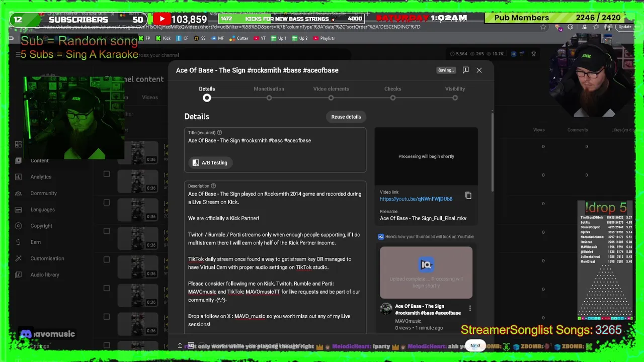The width and height of the screenshot is (644, 362).
Task: Copy the video link with the copy icon
Action: (468, 196)
